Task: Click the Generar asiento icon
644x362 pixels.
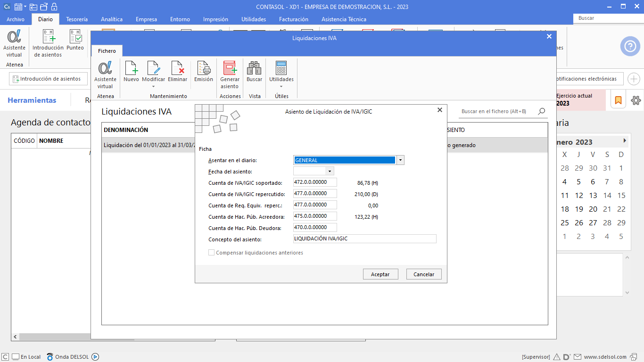Action: click(x=230, y=68)
